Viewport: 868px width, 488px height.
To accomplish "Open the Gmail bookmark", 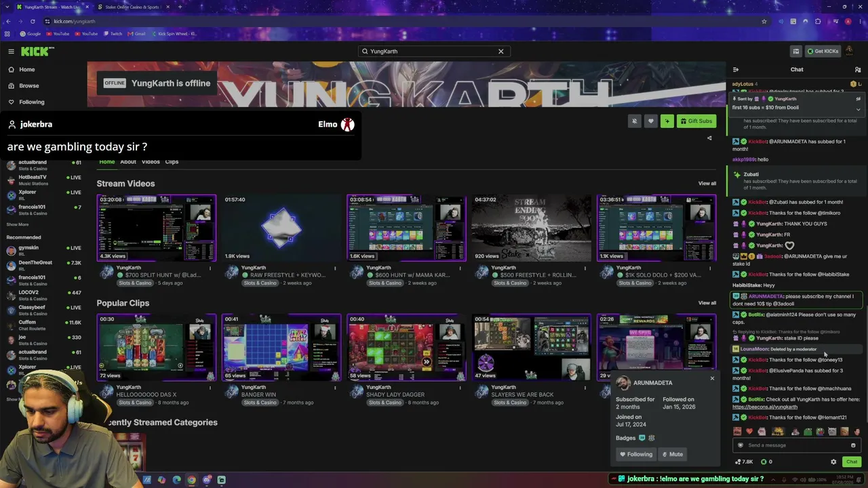I will (136, 33).
